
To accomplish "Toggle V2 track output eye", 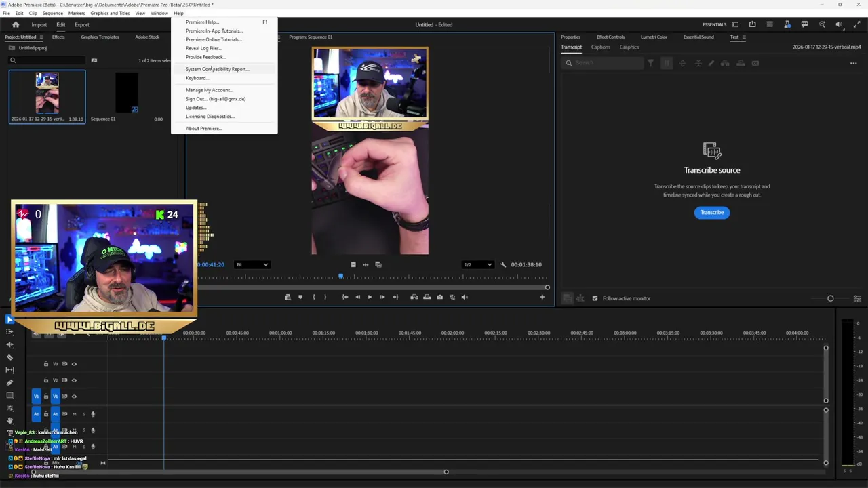I will click(x=74, y=380).
